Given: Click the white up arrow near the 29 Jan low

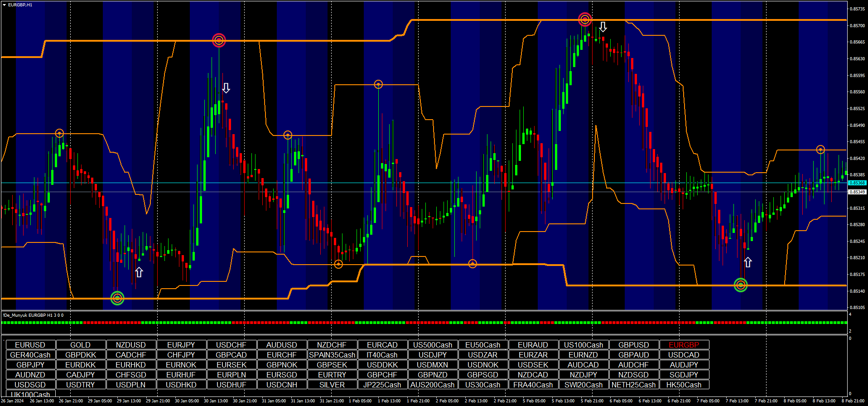Looking at the screenshot, I should (x=139, y=272).
